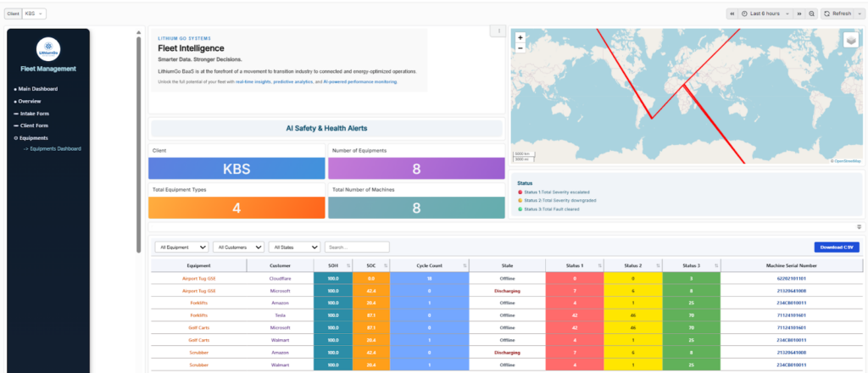The width and height of the screenshot is (868, 373).
Task: Click the table Search input field
Action: tap(357, 247)
